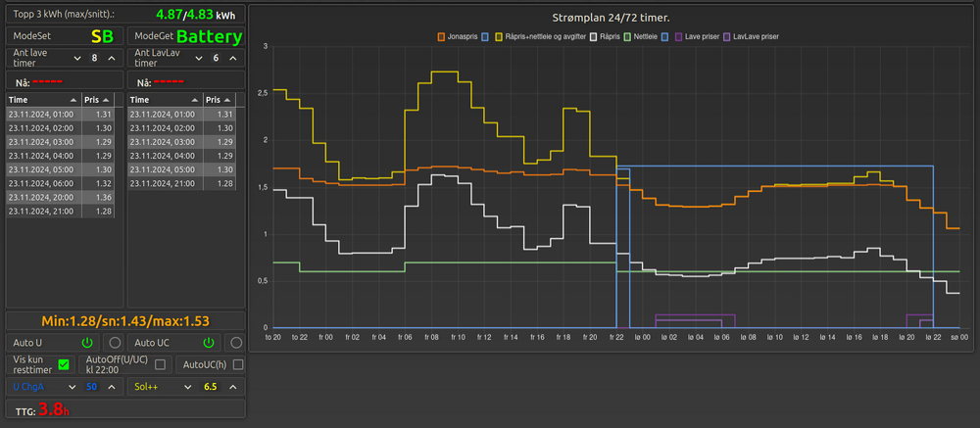Image resolution: width=980 pixels, height=428 pixels.
Task: Enable AutoOff(U/UC) kl 22:00 checkbox
Action: point(160,364)
